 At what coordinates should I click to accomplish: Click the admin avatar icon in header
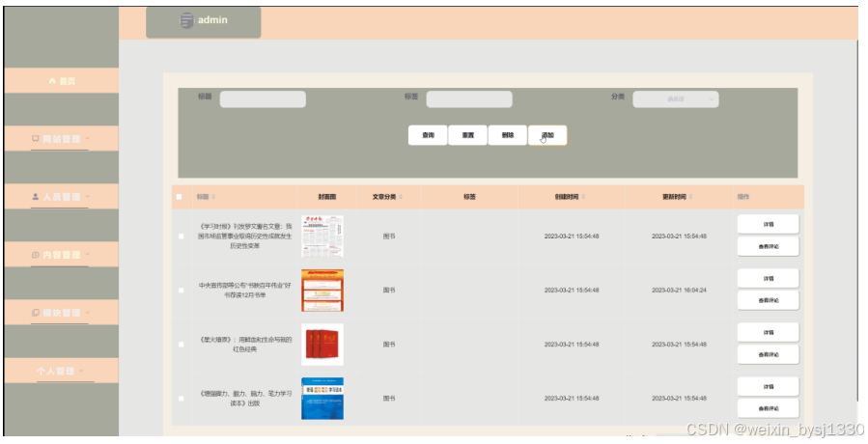[x=187, y=20]
